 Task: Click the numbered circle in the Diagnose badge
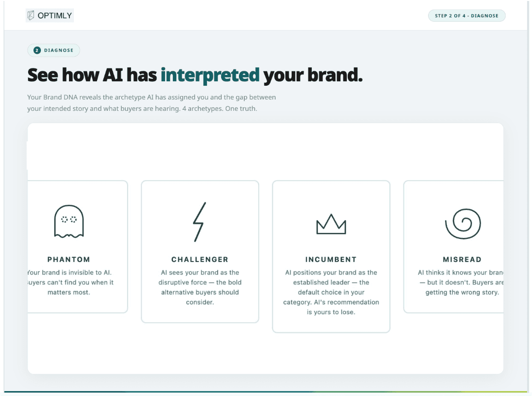36,50
